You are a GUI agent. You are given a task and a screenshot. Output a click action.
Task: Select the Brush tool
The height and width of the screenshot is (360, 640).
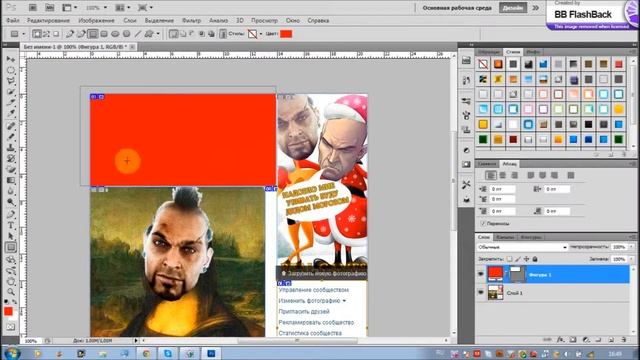(x=11, y=137)
